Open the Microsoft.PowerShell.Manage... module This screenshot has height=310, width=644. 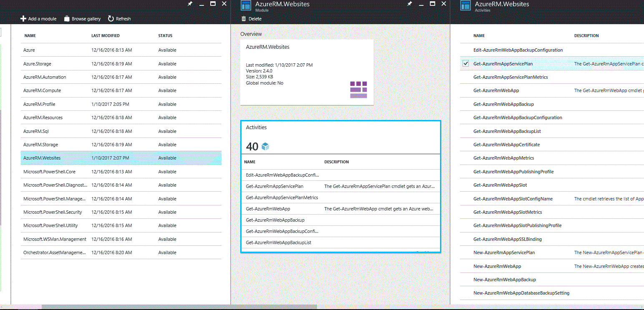coord(121,199)
